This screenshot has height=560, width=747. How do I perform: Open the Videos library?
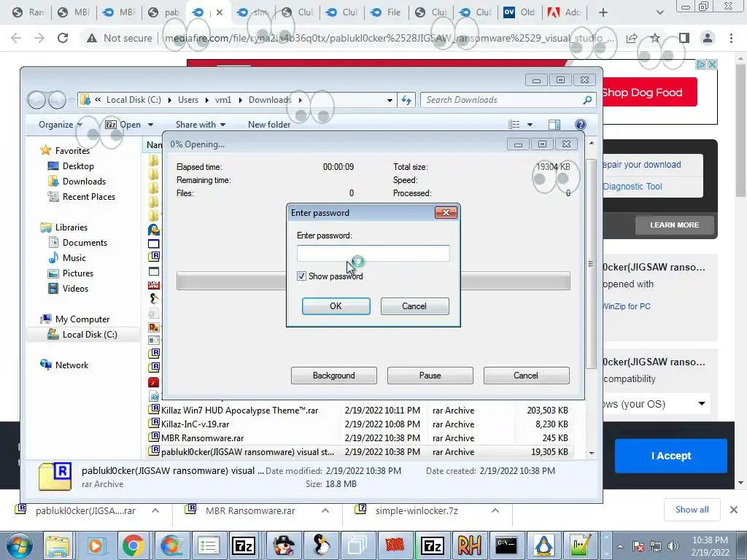(75, 289)
